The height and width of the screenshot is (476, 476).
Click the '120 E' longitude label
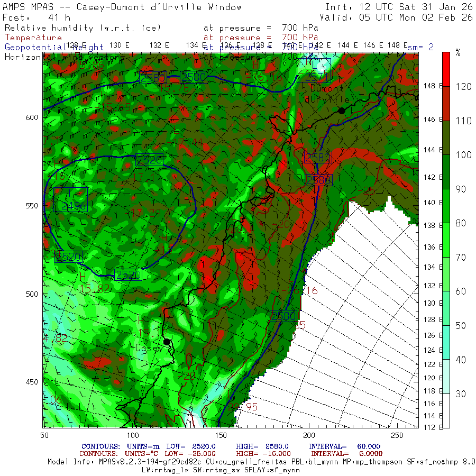click(433, 378)
